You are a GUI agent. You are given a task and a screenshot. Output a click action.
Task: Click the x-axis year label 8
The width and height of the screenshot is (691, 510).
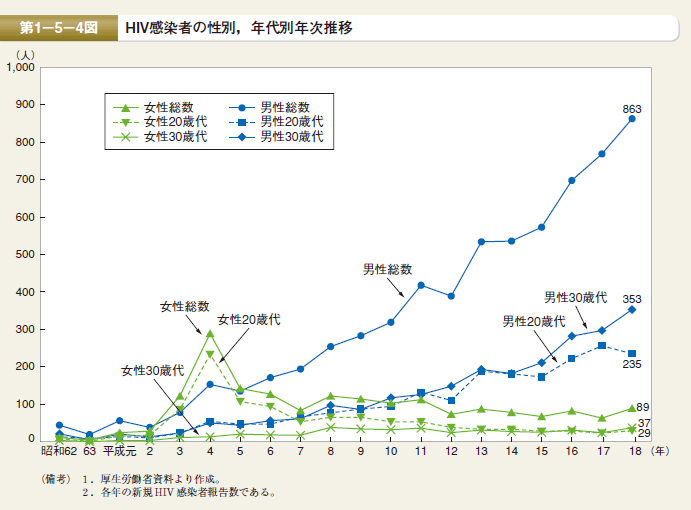[x=331, y=451]
